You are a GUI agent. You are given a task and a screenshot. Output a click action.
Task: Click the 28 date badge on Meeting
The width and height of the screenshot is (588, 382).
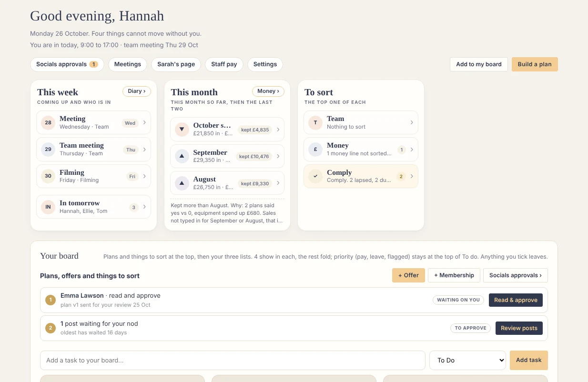tap(48, 122)
